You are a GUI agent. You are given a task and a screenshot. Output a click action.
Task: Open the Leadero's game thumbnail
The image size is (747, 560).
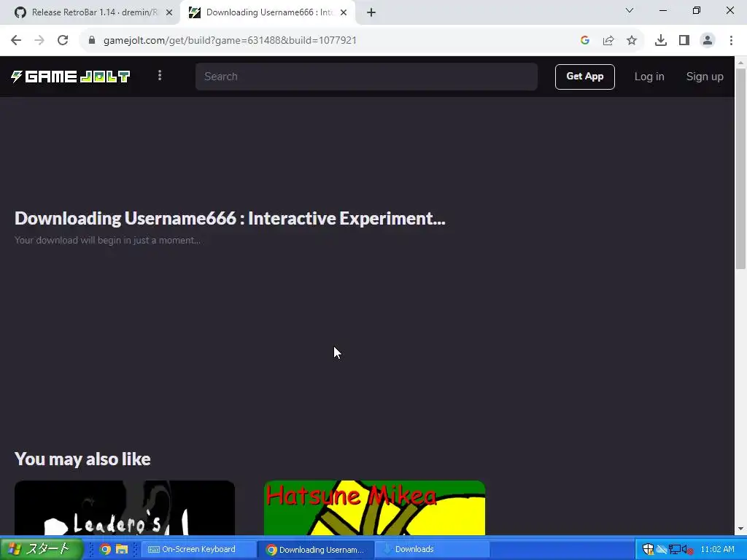click(x=124, y=507)
